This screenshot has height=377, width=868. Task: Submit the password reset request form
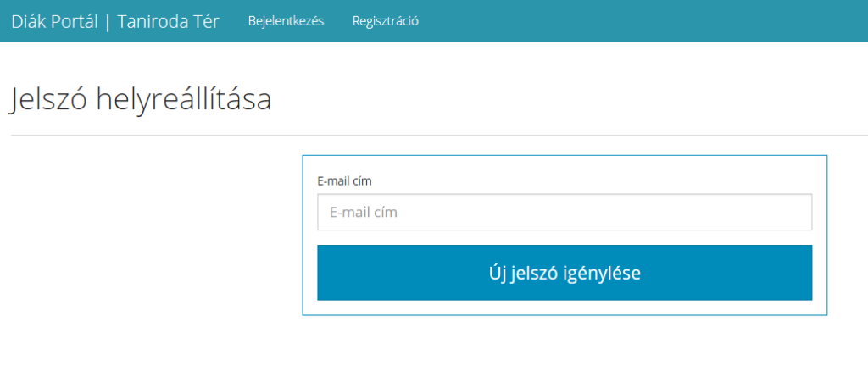565,273
